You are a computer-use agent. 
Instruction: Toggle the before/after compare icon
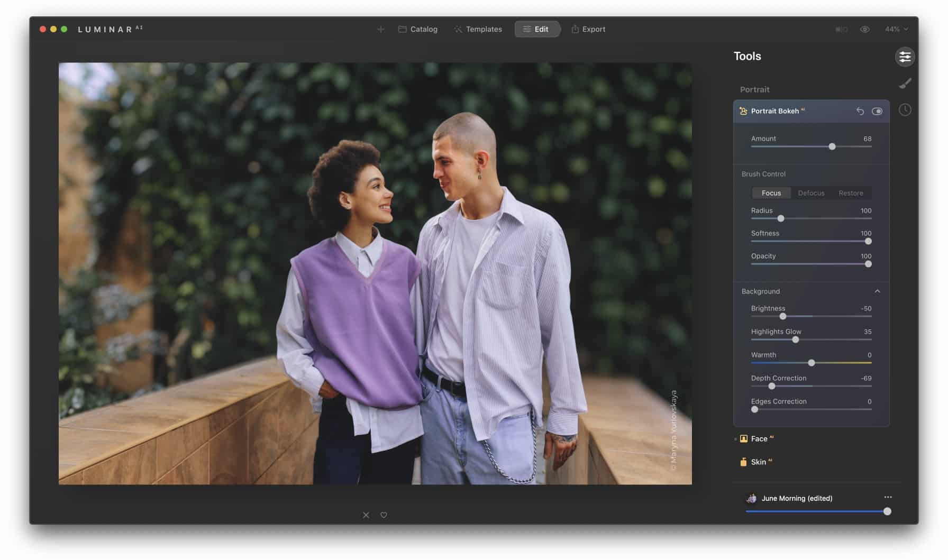[841, 29]
